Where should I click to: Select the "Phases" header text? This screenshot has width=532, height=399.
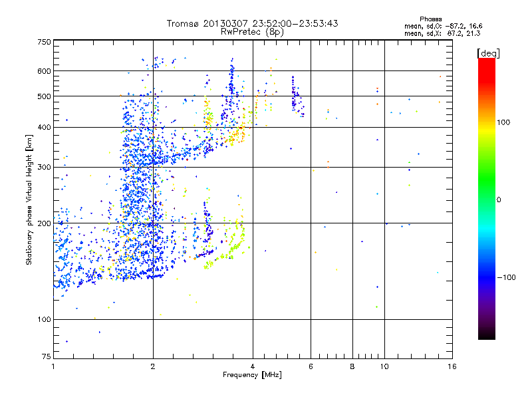(430, 19)
